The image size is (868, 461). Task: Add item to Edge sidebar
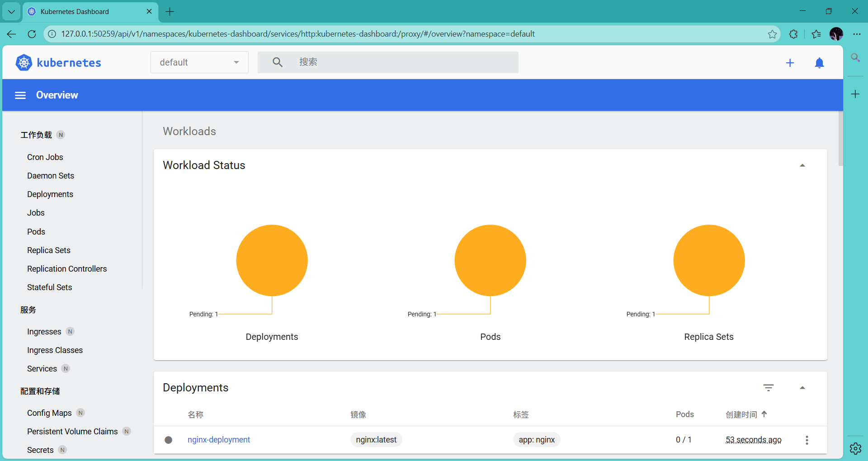[x=855, y=94]
